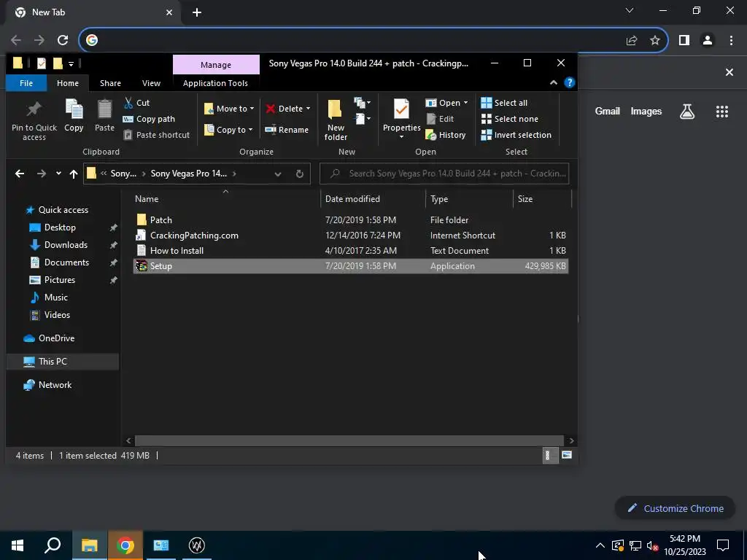Select the How to Install file
This screenshot has width=747, height=560.
[350, 251]
